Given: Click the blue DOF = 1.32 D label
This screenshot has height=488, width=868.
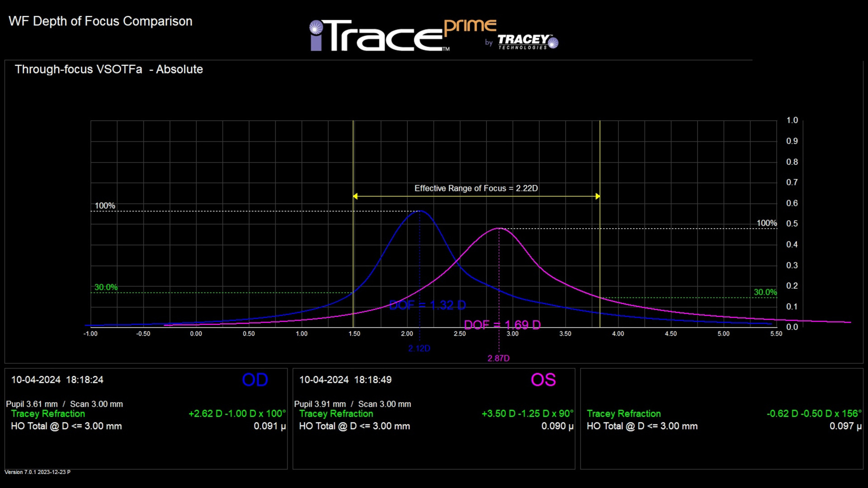Looking at the screenshot, I should tap(428, 305).
